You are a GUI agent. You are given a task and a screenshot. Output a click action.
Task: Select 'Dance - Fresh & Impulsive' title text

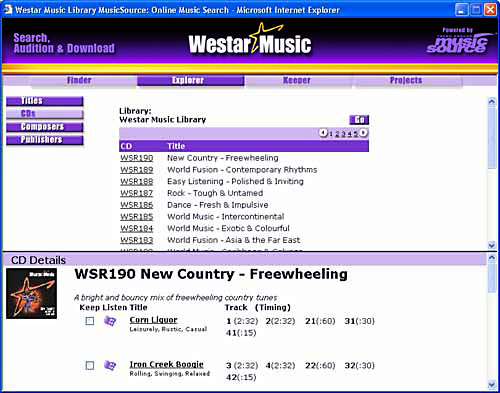[x=218, y=205]
